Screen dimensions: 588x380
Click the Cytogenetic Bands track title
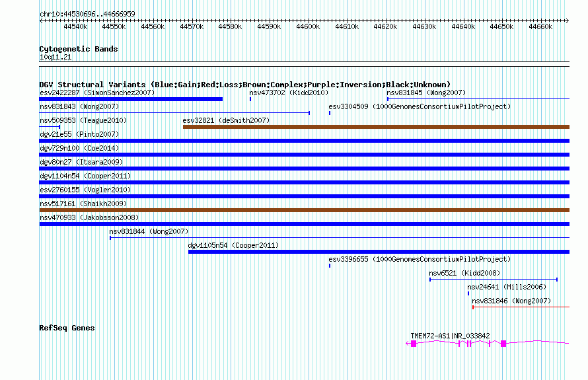coord(79,49)
